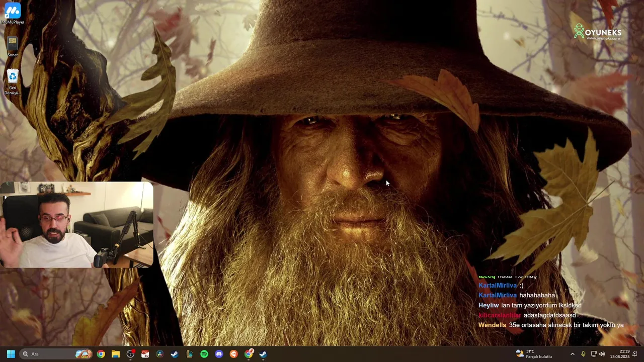Select chat message from Wendells
The width and height of the screenshot is (644, 362).
pyautogui.click(x=551, y=325)
